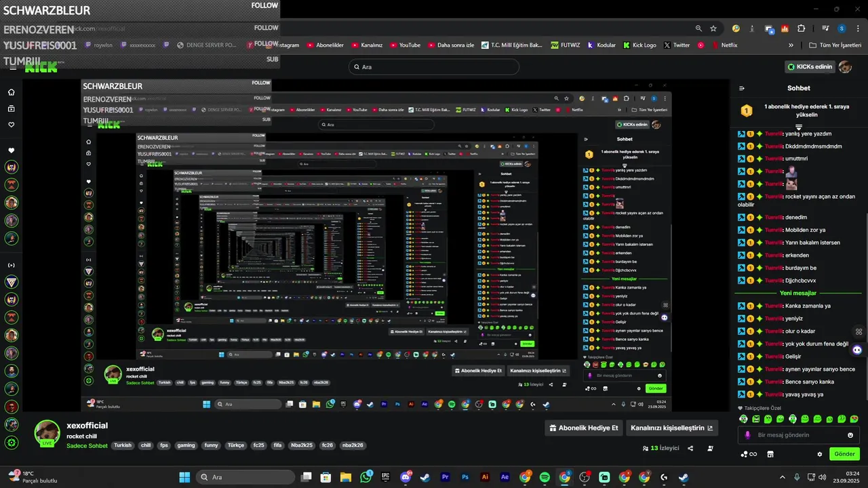Image resolution: width=868 pixels, height=488 pixels.
Task: Open the Kick browse sidebar icon
Action: click(x=11, y=108)
